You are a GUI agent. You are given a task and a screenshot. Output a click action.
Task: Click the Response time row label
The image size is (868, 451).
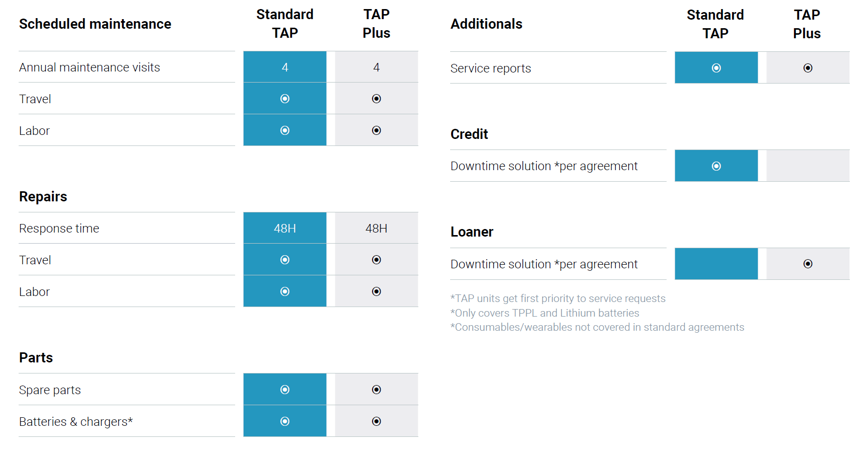pyautogui.click(x=59, y=229)
